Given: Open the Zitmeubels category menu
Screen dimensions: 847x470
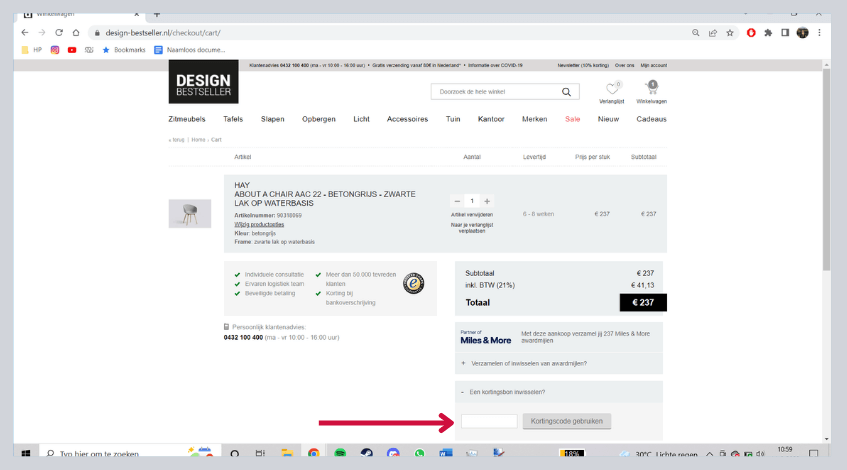Looking at the screenshot, I should click(x=186, y=119).
